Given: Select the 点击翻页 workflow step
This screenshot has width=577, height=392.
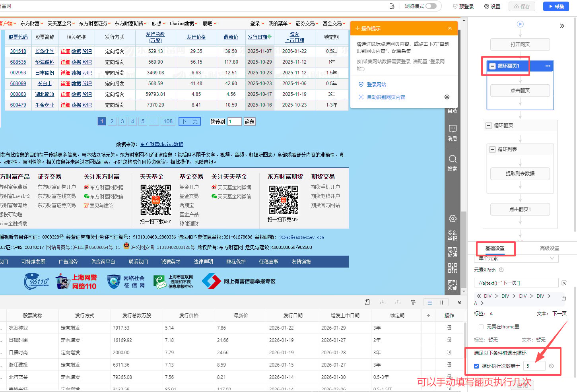Looking at the screenshot, I should [x=520, y=91].
